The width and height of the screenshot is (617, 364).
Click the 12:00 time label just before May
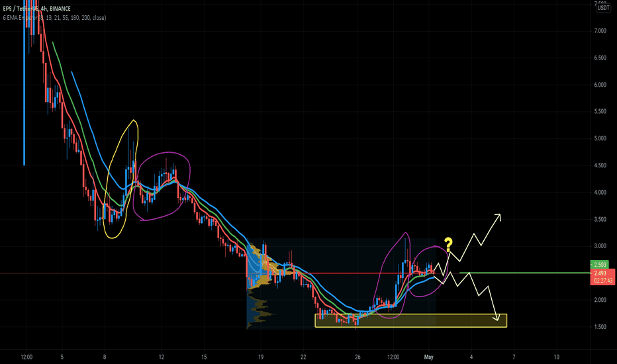click(393, 357)
